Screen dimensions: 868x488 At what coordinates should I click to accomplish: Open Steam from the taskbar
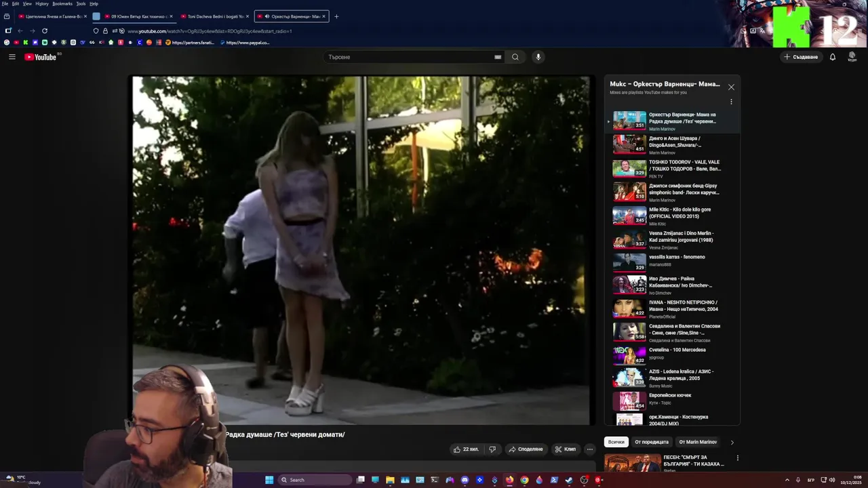point(569,480)
